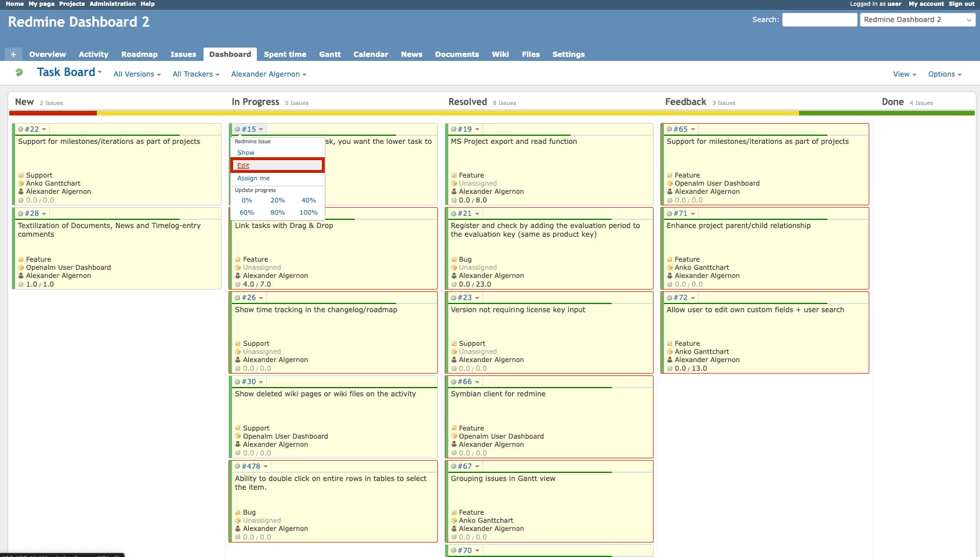Open the All Trackers filter dropdown
This screenshot has width=980, height=557.
[x=195, y=74]
